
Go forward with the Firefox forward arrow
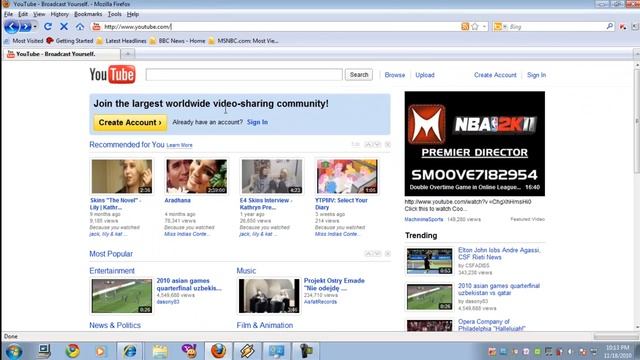pos(25,27)
